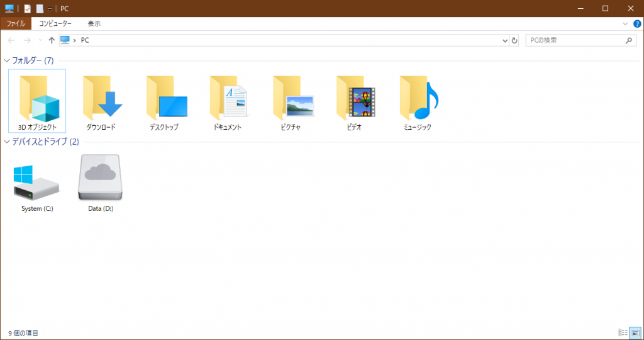Open the ミュージック folder
Screen dimensions: 644x340
418,99
